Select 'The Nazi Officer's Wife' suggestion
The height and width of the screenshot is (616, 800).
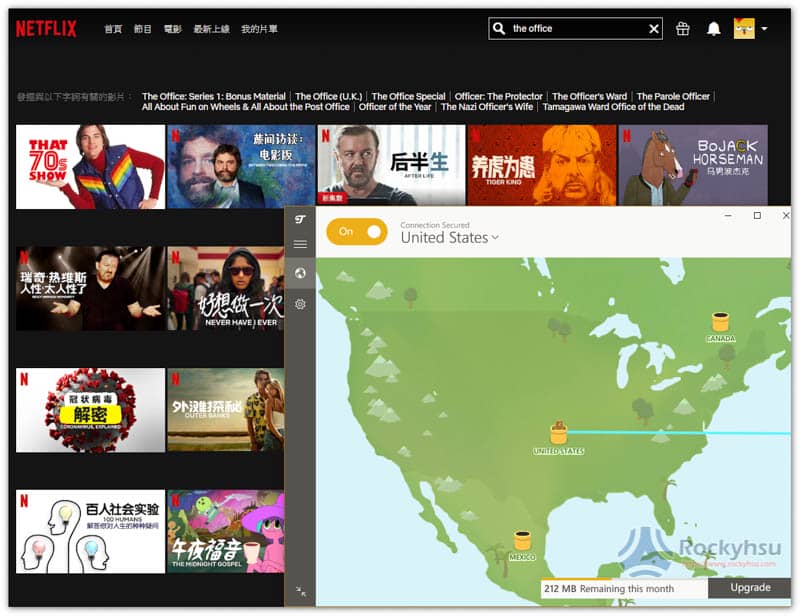(487, 107)
